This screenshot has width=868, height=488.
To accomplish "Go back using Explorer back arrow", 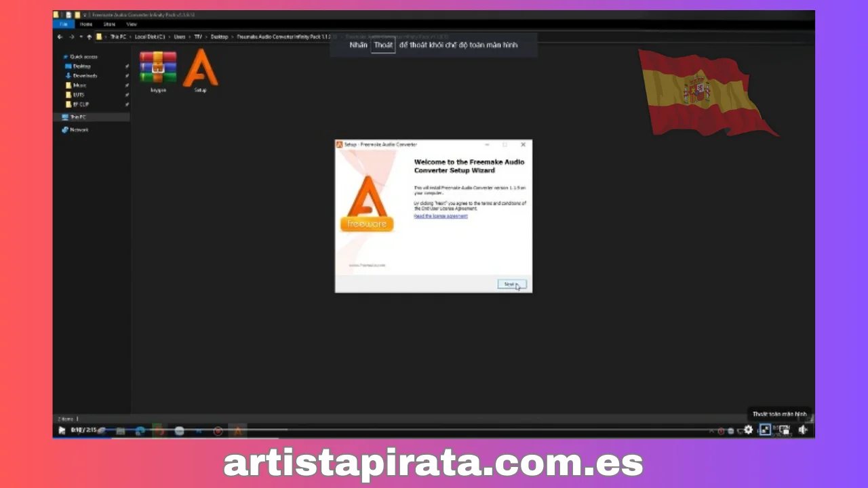I will coord(60,37).
